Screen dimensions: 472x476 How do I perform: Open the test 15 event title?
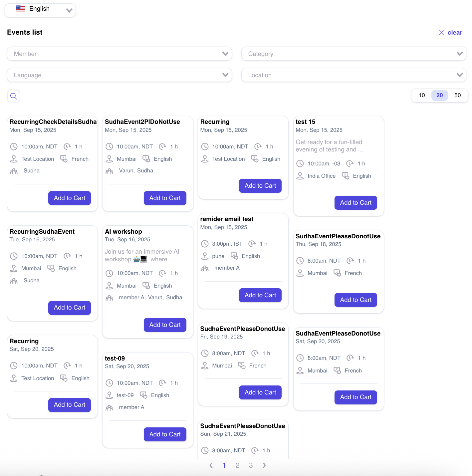coord(305,122)
